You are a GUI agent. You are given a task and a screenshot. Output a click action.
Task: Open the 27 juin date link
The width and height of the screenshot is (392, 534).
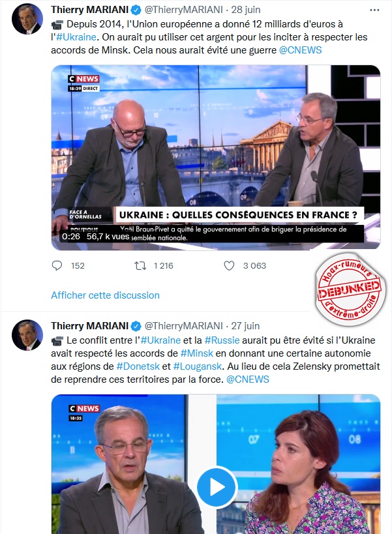point(245,326)
